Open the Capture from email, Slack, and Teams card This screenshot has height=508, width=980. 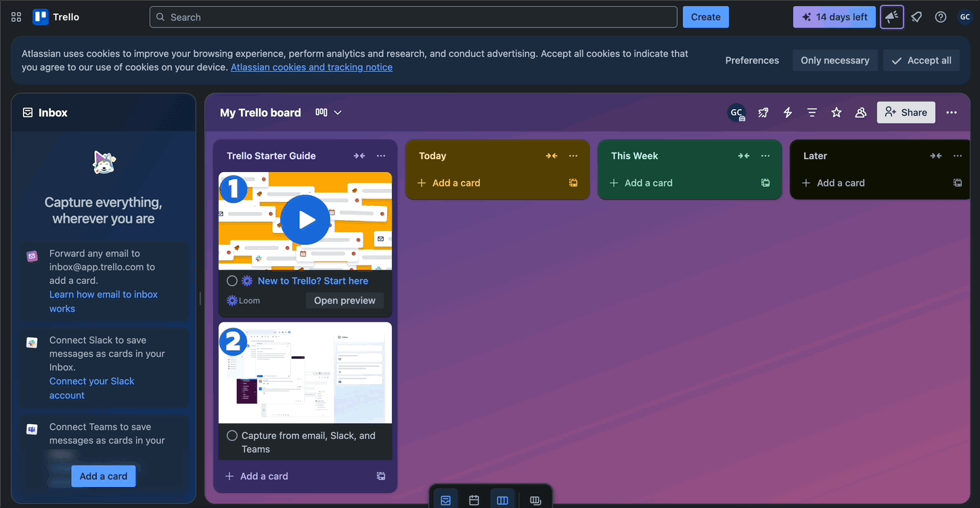tap(309, 442)
